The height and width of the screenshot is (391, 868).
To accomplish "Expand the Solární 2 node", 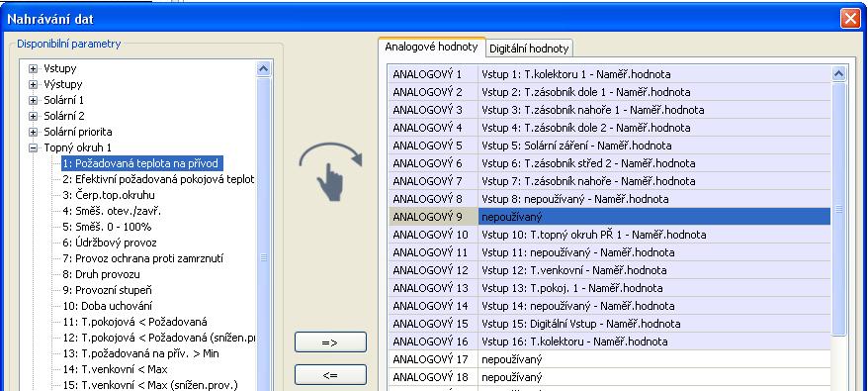I will (x=34, y=117).
